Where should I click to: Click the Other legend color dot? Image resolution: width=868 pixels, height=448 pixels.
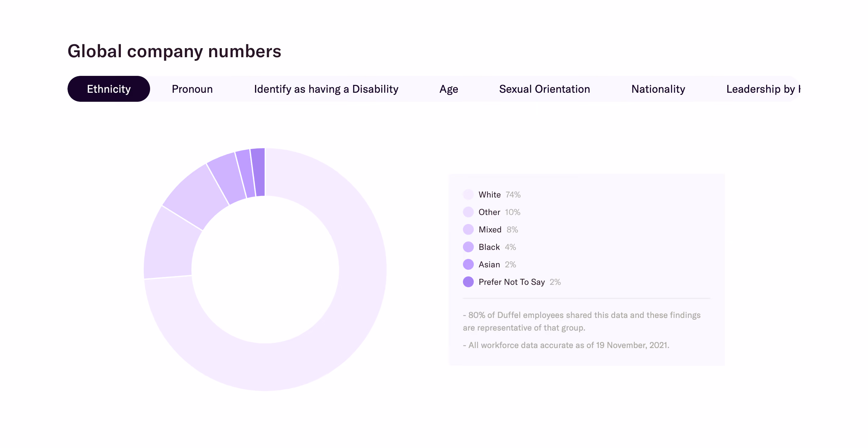468,212
